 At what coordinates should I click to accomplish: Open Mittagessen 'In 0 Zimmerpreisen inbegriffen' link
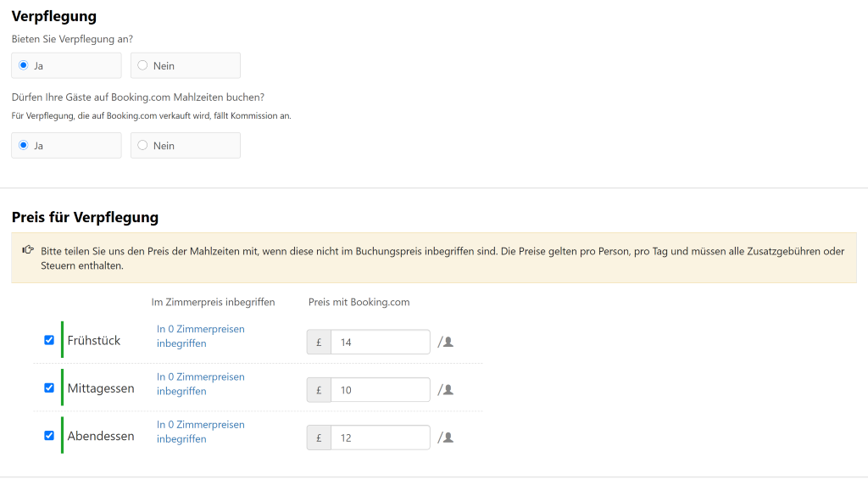coord(200,384)
